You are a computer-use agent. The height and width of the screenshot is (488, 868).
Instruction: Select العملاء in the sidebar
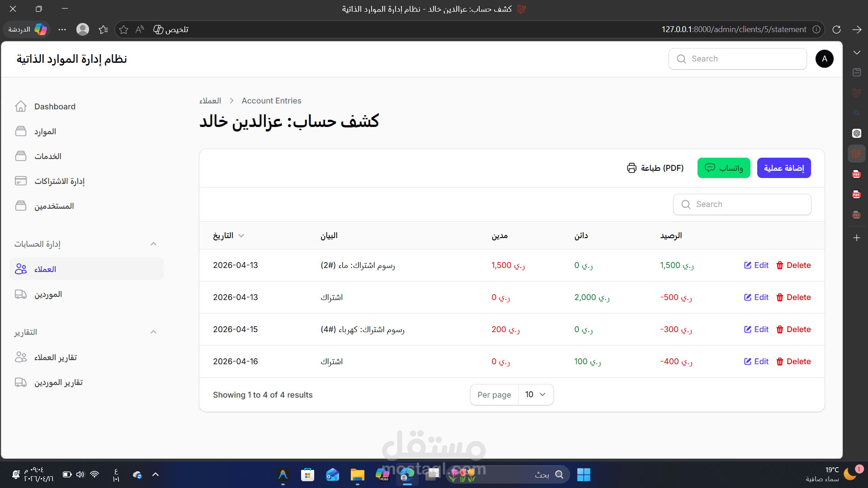(x=86, y=269)
